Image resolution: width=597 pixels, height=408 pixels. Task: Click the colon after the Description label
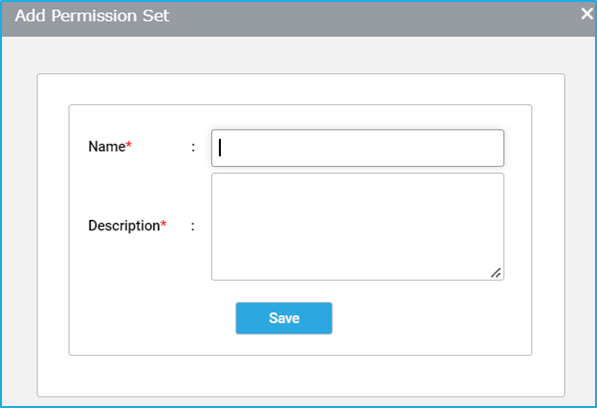click(193, 226)
